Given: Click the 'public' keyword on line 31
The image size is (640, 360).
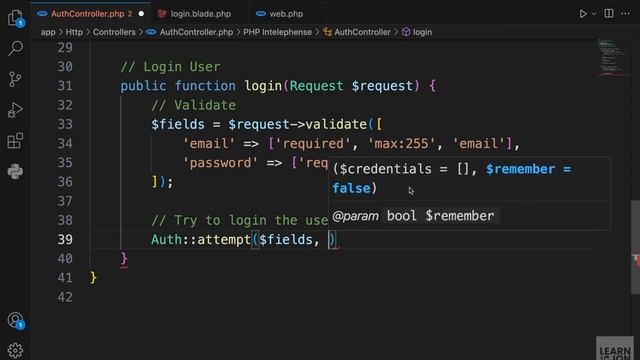Looking at the screenshot, I should [x=143, y=86].
